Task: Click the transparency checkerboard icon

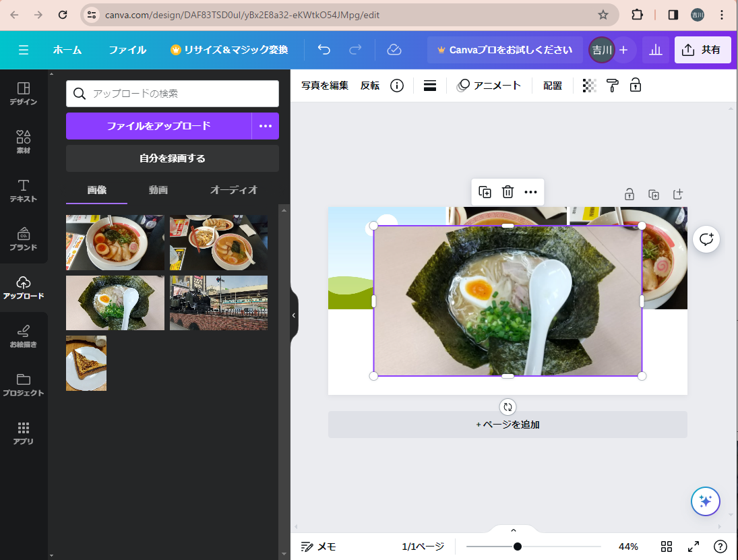Action: [589, 86]
